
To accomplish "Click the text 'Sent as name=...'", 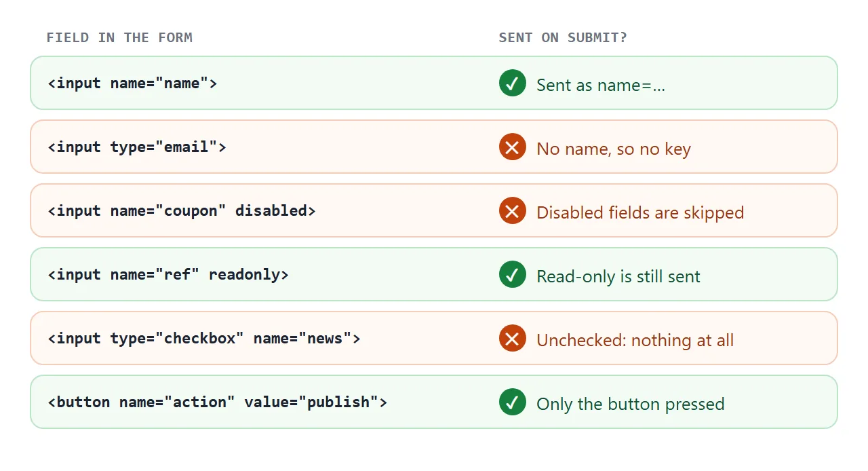I will [x=601, y=85].
